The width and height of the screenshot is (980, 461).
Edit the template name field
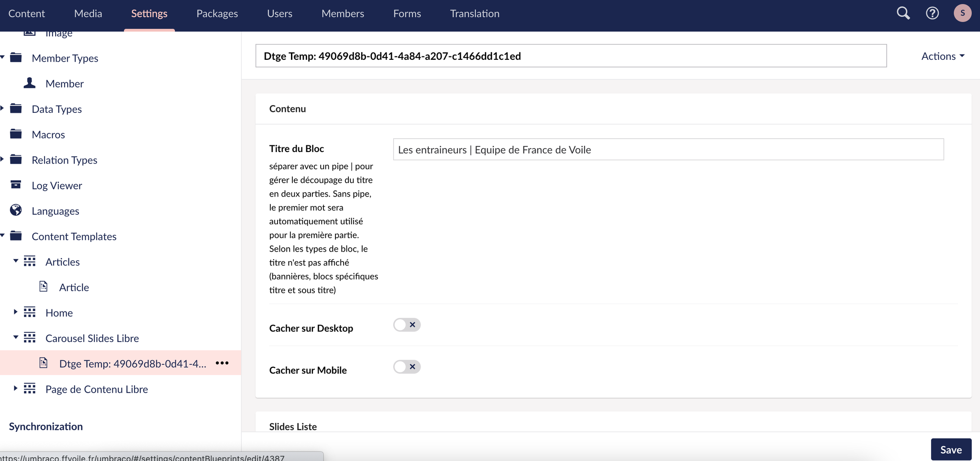(x=571, y=56)
